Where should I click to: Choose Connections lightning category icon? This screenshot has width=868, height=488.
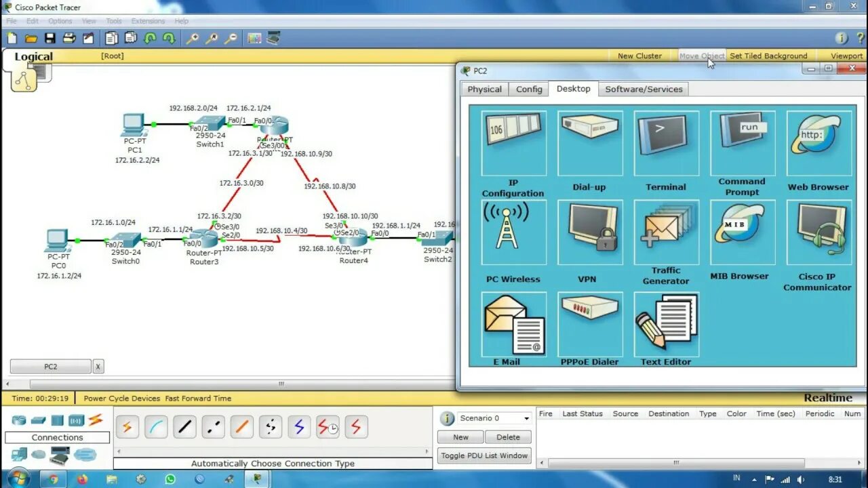coord(95,420)
